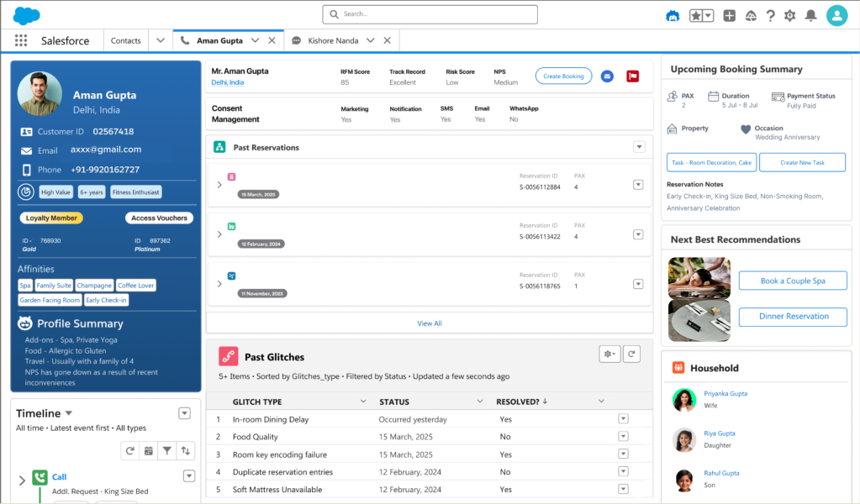Expand the 15 March, 2025 reservation row
860x504 pixels.
[219, 185]
